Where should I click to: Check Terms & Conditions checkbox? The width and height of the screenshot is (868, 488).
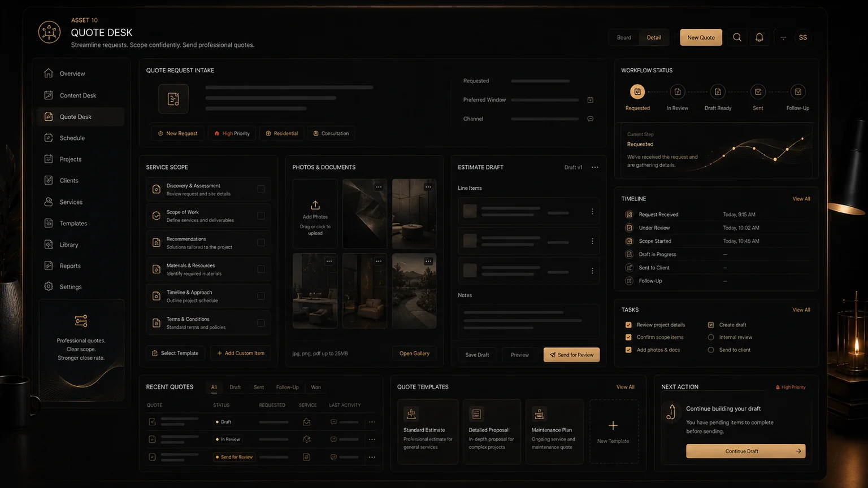click(261, 323)
